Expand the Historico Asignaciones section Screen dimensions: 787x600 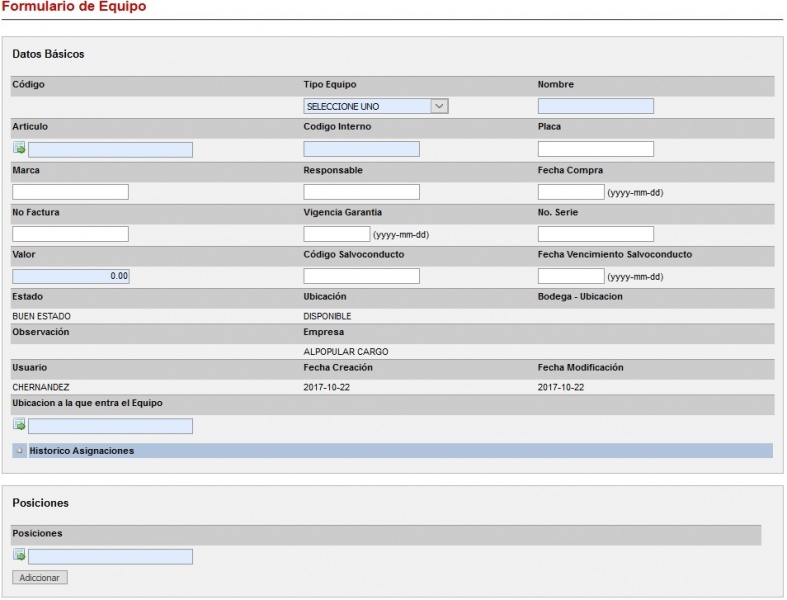pos(20,451)
